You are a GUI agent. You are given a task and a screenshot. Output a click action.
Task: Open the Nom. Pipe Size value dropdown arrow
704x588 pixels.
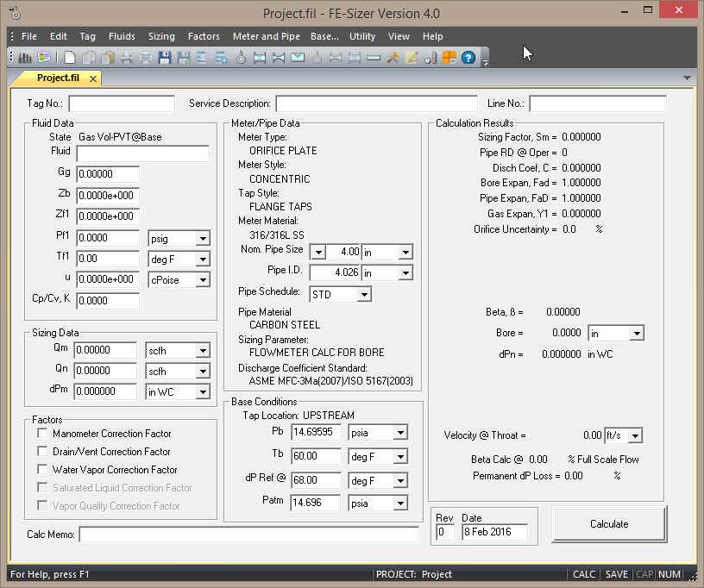317,252
